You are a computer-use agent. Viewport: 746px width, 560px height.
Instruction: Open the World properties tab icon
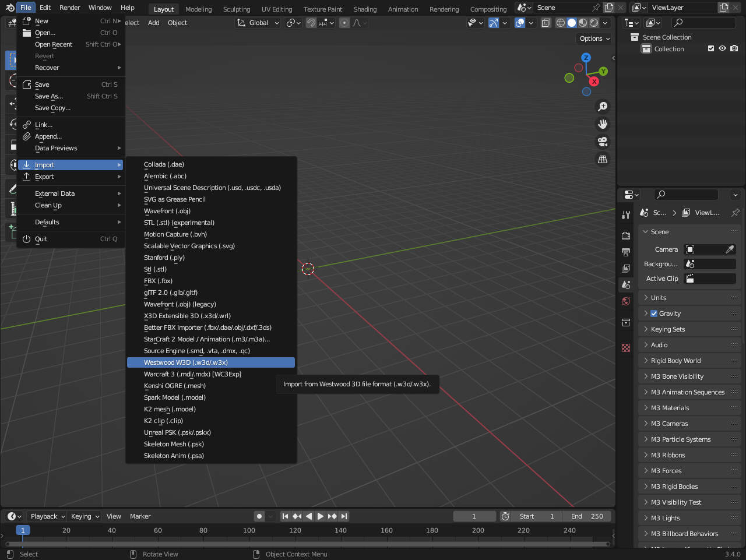click(626, 301)
